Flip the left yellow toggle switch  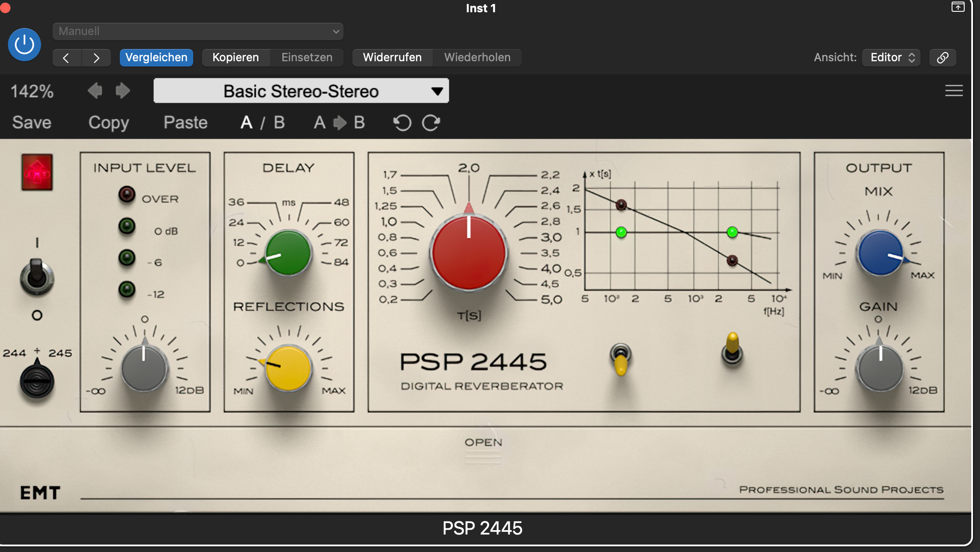click(x=621, y=359)
